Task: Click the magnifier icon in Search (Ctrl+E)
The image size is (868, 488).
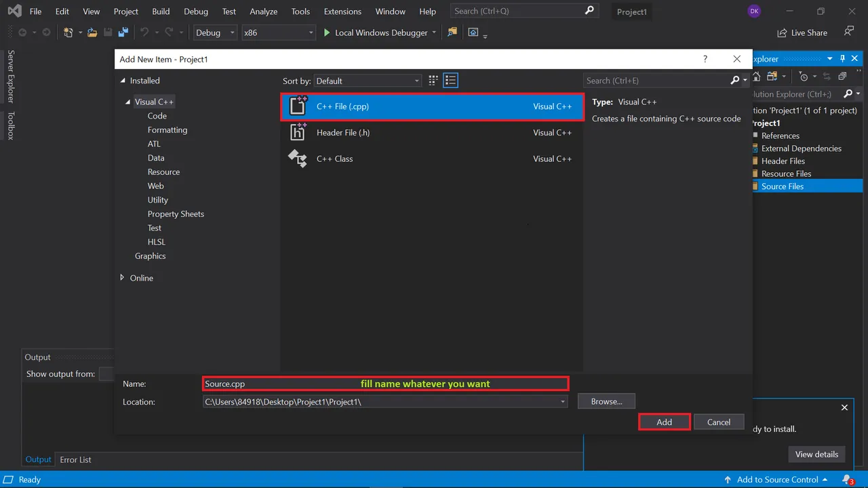Action: point(735,80)
